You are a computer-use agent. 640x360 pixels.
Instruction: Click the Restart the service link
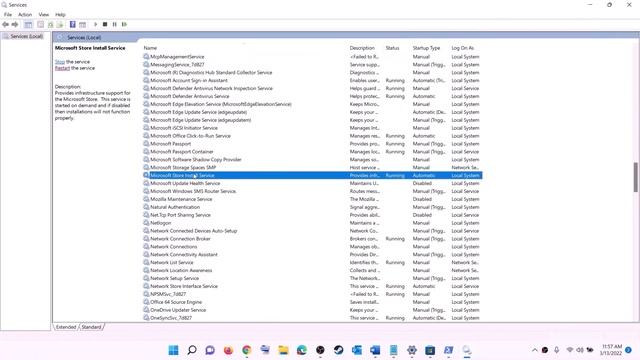(x=62, y=68)
